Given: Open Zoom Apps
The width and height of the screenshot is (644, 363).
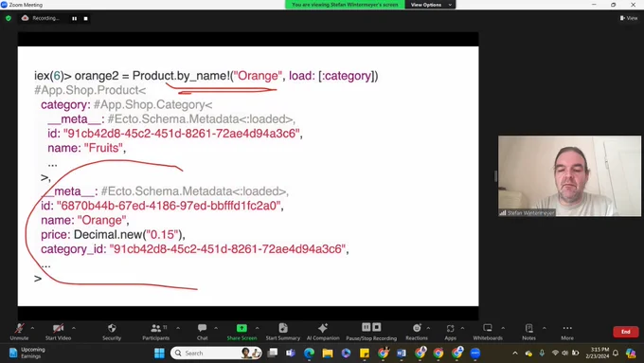Looking at the screenshot, I should [450, 332].
